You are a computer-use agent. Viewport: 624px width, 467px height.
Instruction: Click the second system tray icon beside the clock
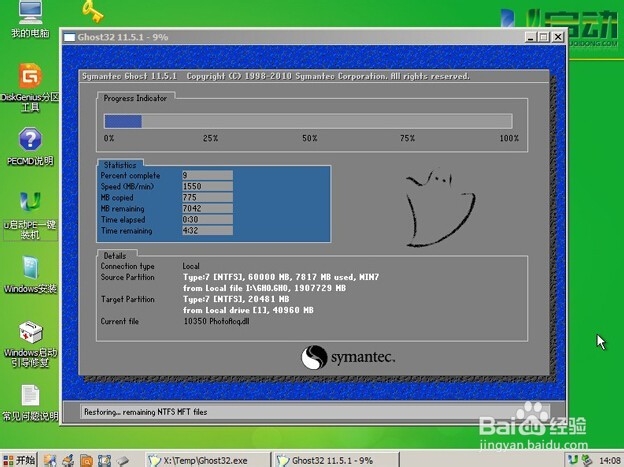(587, 460)
